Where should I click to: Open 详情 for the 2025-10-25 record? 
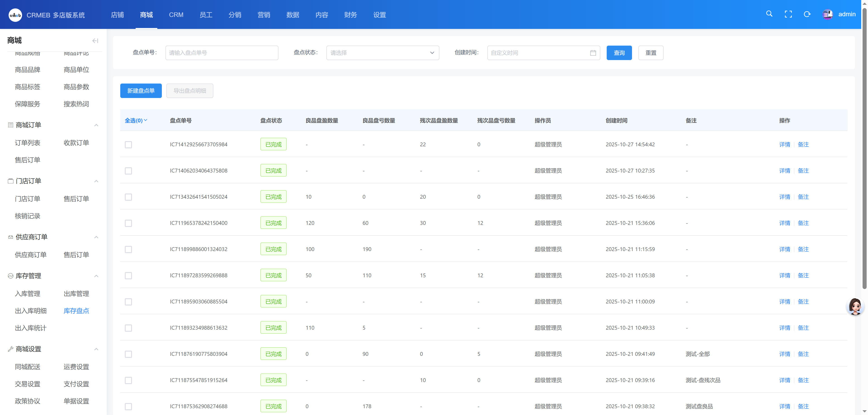(x=784, y=197)
